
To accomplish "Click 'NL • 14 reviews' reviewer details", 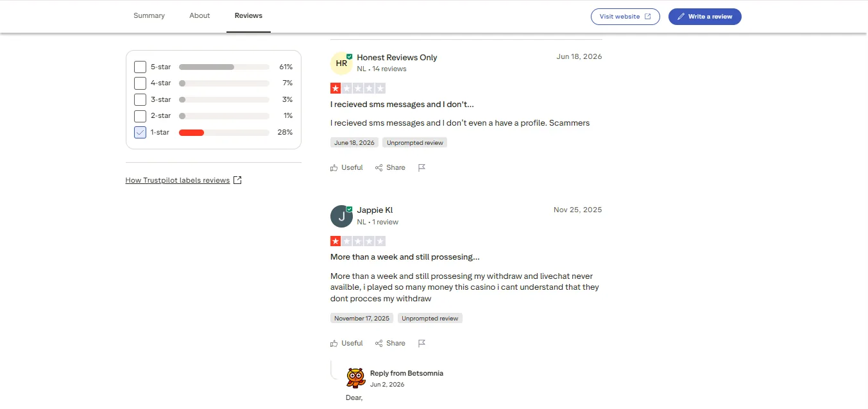I will (382, 69).
